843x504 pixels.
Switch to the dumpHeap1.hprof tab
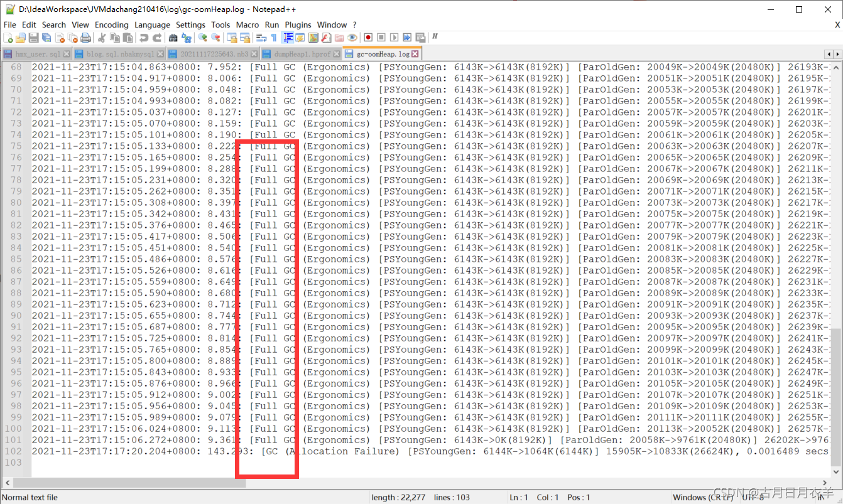(302, 54)
